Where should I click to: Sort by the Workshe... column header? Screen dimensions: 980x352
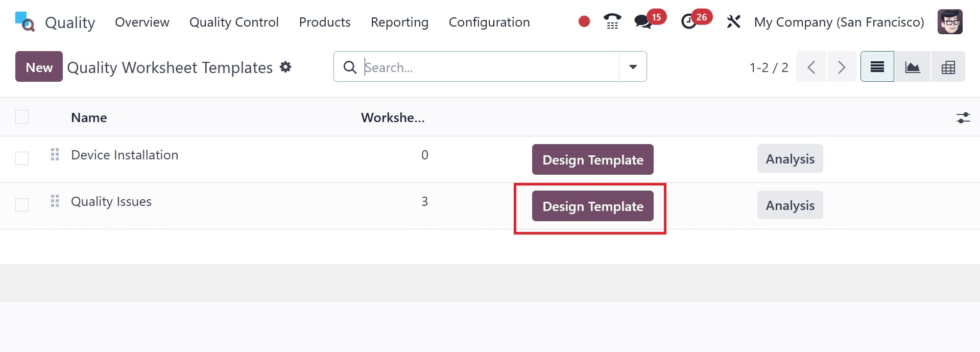point(393,118)
